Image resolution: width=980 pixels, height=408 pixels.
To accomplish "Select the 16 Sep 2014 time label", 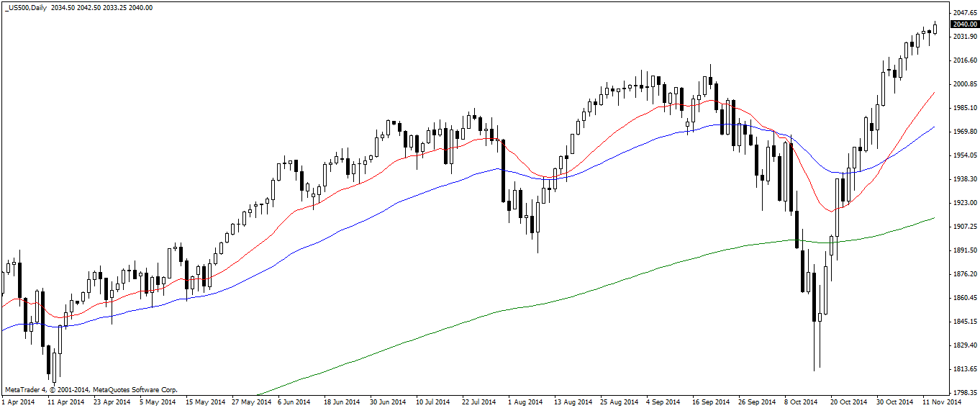I will pos(710,402).
